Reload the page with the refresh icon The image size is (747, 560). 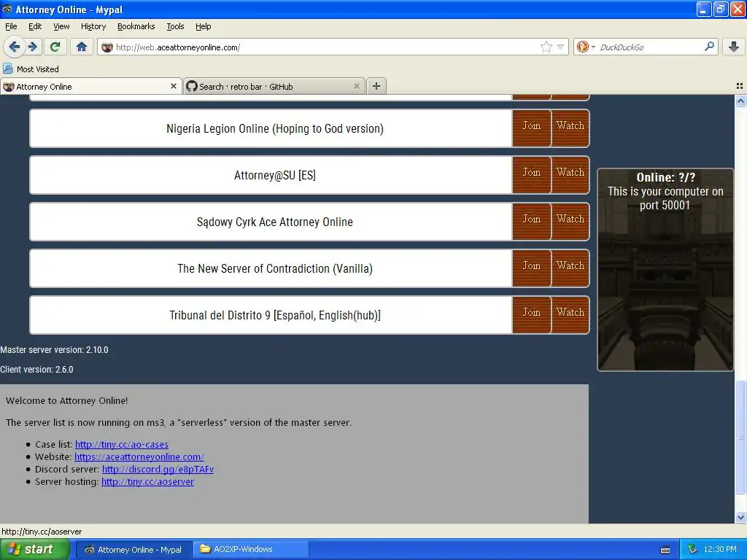55,47
